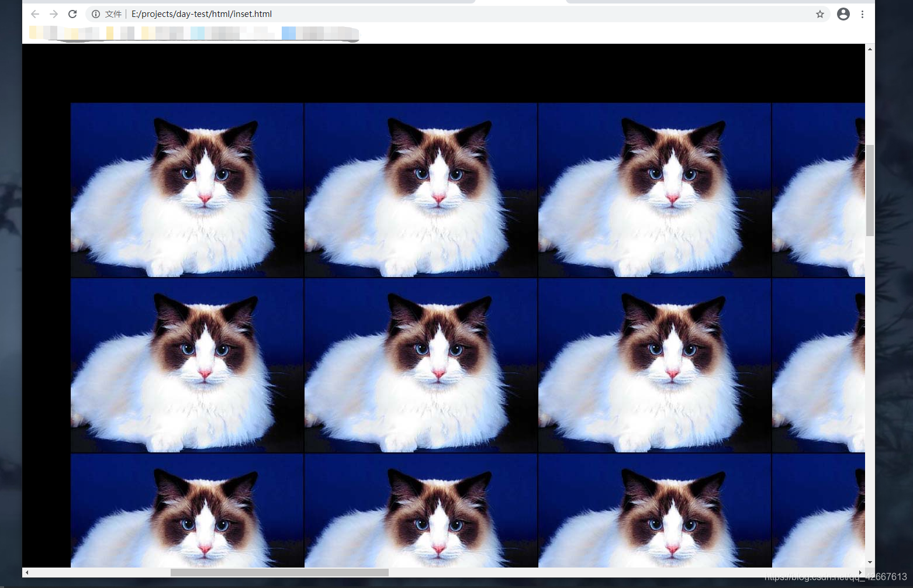Click the first cat image in bottom row
Screen dimensions: 913x588
[x=187, y=510]
